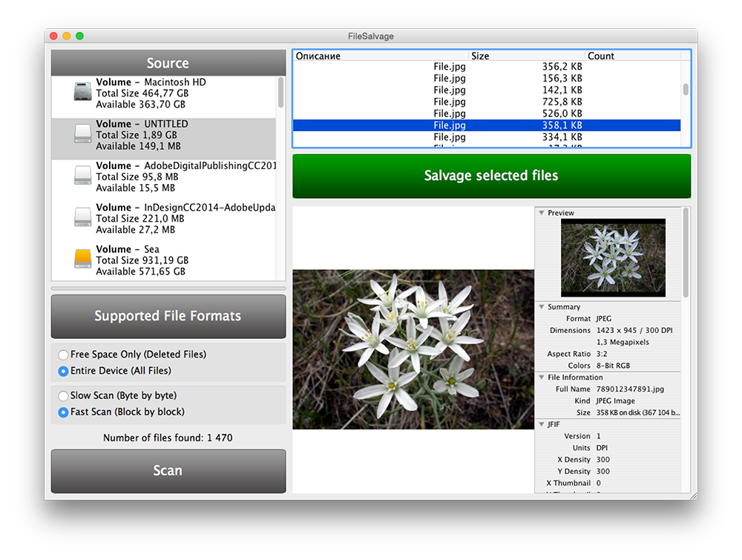Image resolution: width=742 pixels, height=560 pixels.
Task: Select the orange Sea volume icon
Action: click(x=82, y=259)
